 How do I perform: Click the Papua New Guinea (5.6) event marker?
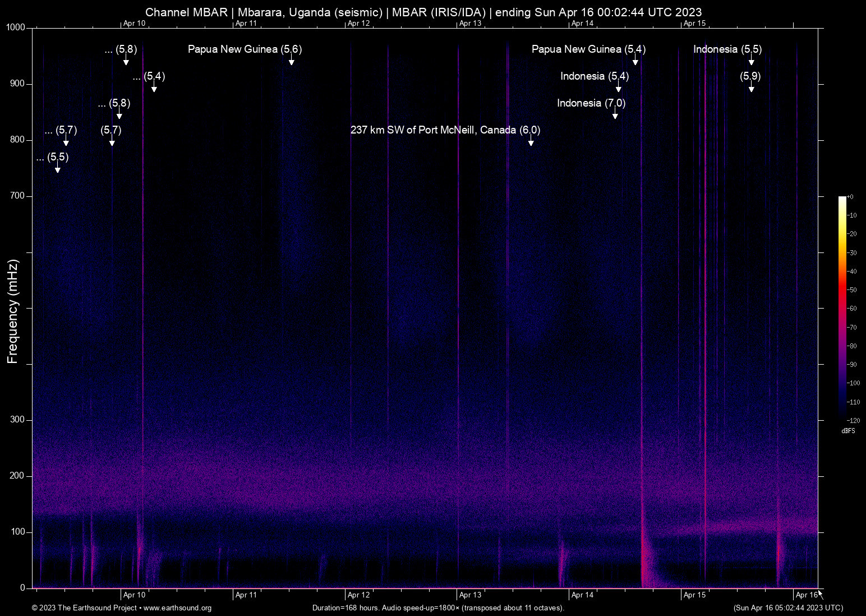coord(244,49)
